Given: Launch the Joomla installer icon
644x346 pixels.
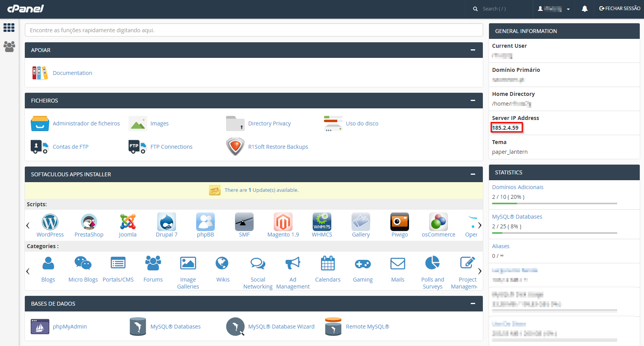Looking at the screenshot, I should (128, 222).
